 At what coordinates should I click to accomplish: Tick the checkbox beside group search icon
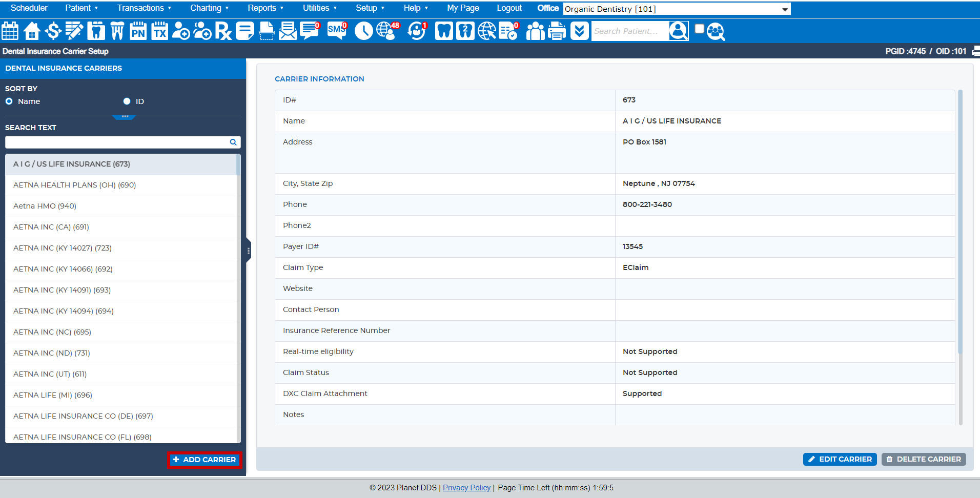click(700, 29)
